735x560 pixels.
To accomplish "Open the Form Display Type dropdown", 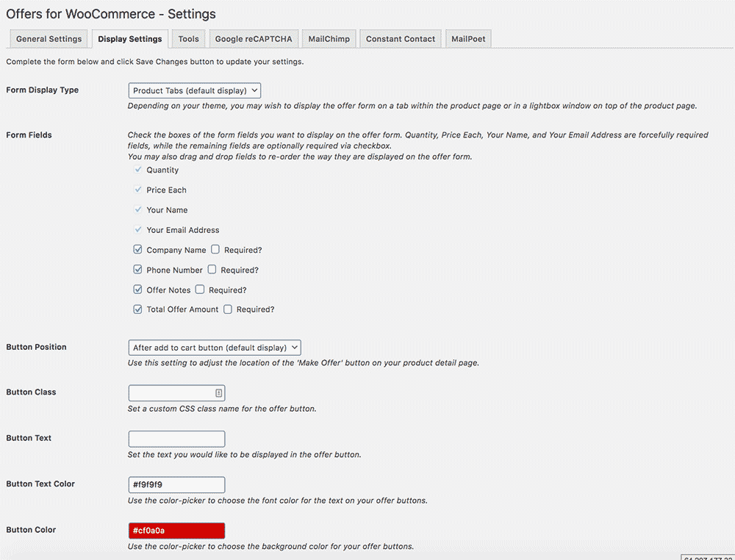I will click(195, 90).
